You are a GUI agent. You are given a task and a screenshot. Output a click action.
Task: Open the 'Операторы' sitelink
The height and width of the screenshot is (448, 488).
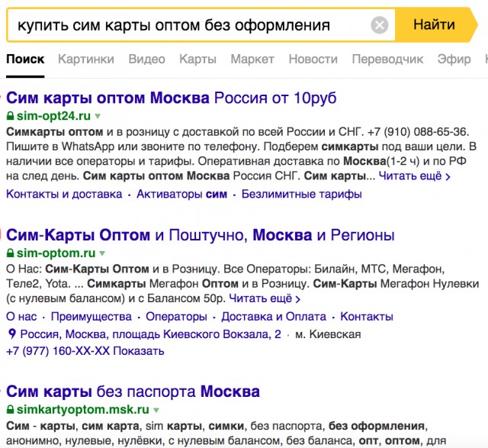(x=176, y=317)
